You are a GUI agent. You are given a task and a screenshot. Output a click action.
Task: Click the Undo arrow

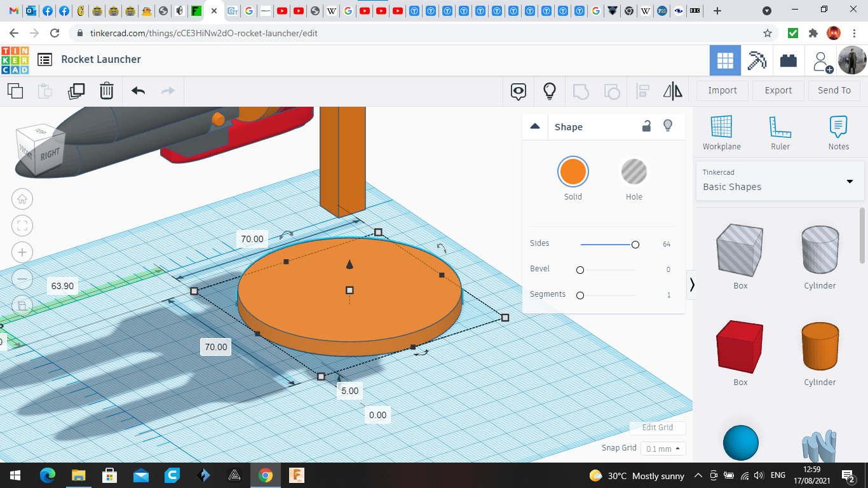click(139, 91)
